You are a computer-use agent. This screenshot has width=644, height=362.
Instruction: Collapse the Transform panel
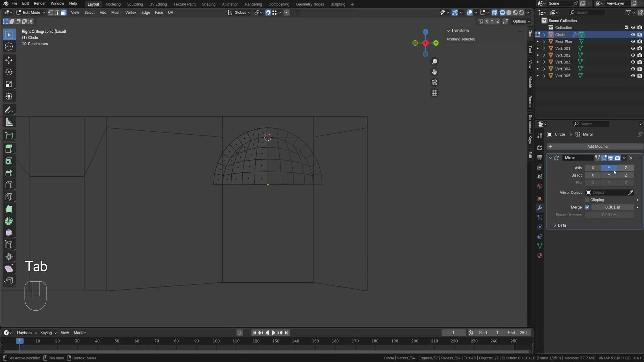(448, 31)
